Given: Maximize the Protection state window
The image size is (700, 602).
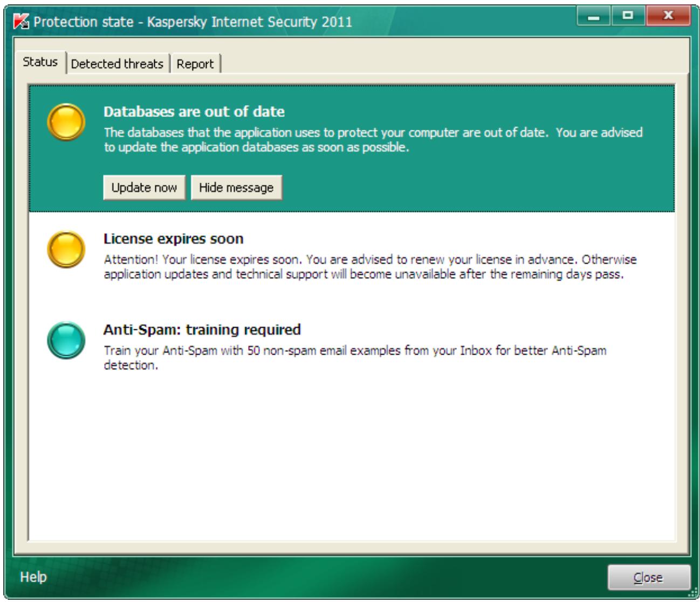Looking at the screenshot, I should (x=627, y=17).
